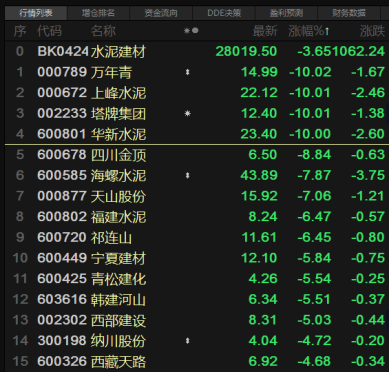Select stock name 韩建河山
Image resolution: width=390 pixels, height=373 pixels.
118,300
